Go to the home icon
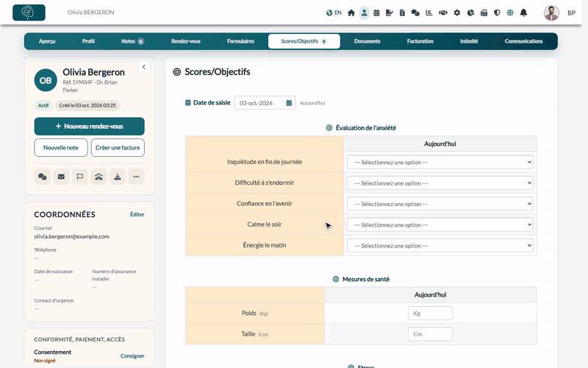588x368 pixels. coord(351,13)
